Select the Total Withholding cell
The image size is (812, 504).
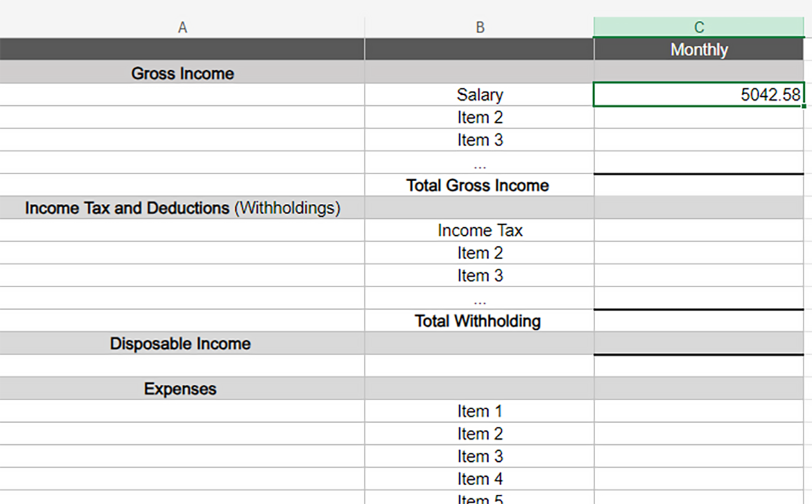click(x=479, y=321)
